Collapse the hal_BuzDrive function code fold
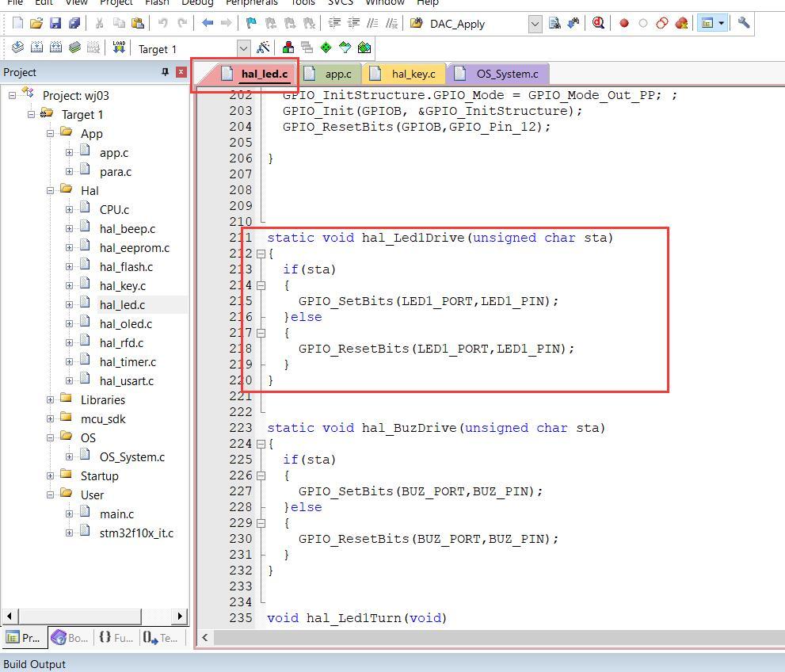Screen dimensions: 785x672 coord(261,444)
